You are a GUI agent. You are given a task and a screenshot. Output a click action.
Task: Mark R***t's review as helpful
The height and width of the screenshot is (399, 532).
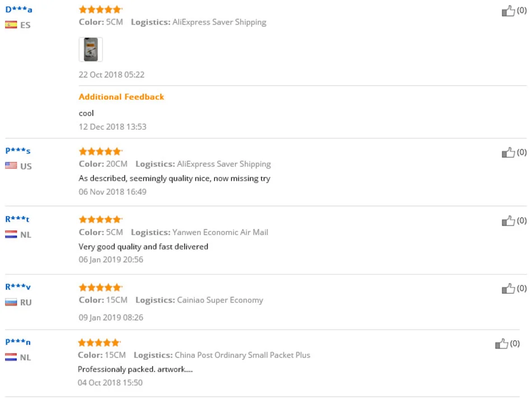pyautogui.click(x=508, y=221)
